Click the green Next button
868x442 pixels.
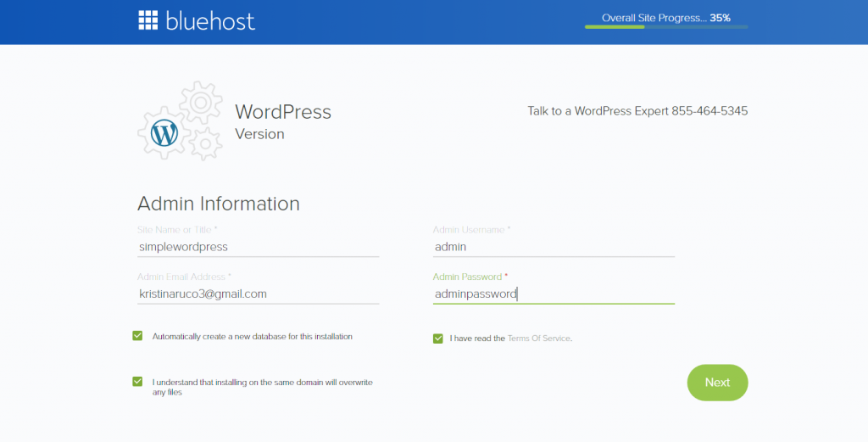click(x=717, y=382)
